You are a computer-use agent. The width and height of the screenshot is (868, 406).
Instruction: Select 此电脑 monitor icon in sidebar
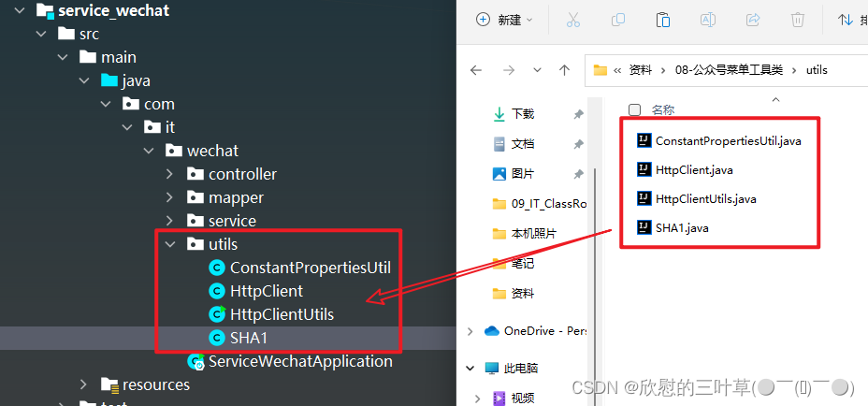(x=492, y=368)
